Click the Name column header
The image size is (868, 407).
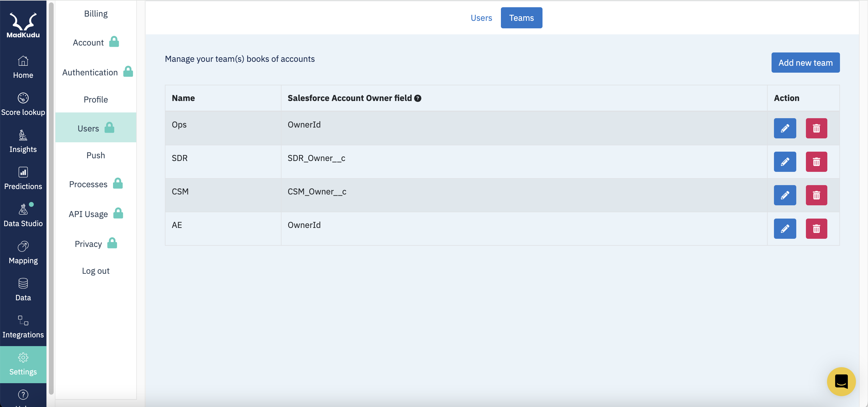223,98
